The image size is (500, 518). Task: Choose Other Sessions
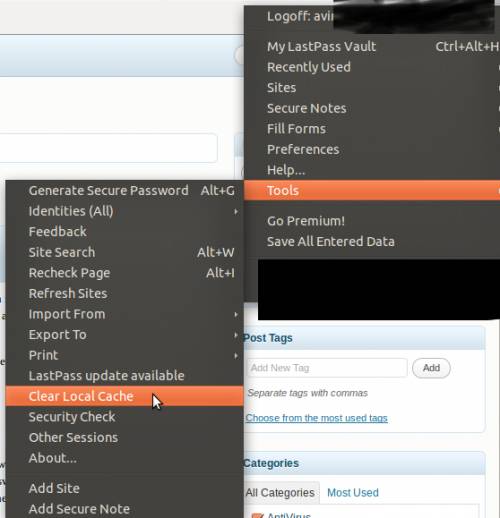point(124,438)
